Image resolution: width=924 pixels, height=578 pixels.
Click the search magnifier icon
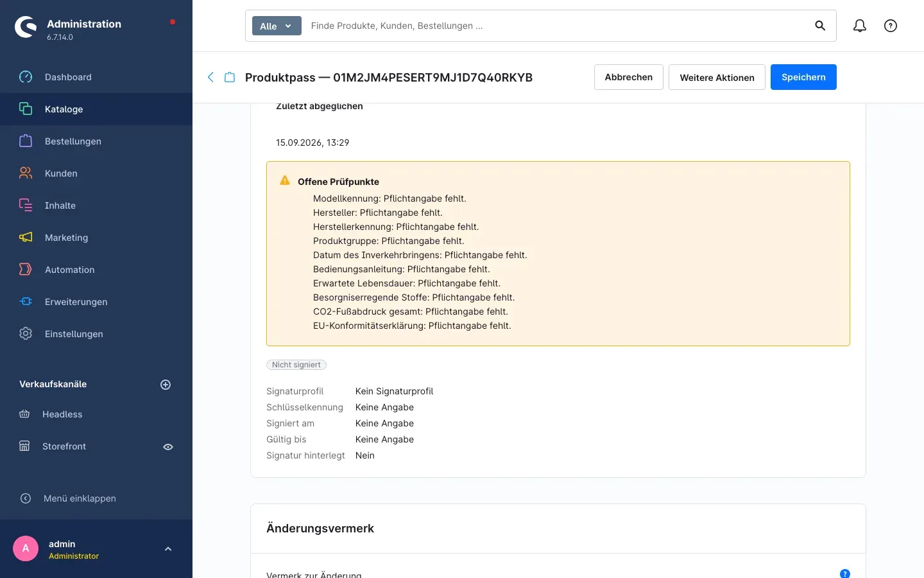(820, 26)
